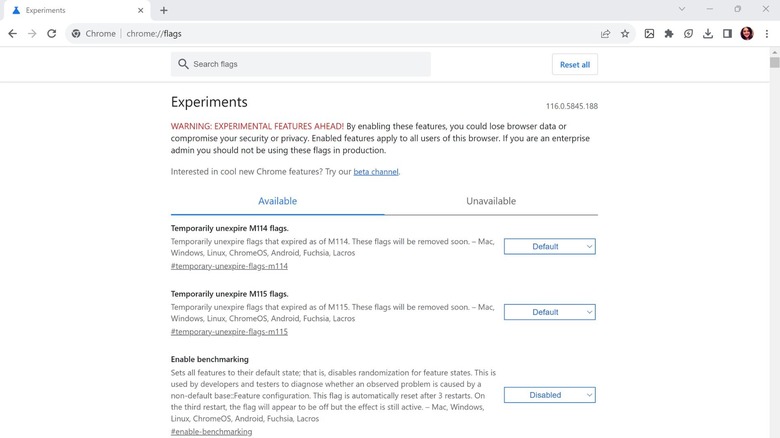The image size is (780, 438).
Task: Bookmark this tab with the star icon
Action: click(x=625, y=33)
